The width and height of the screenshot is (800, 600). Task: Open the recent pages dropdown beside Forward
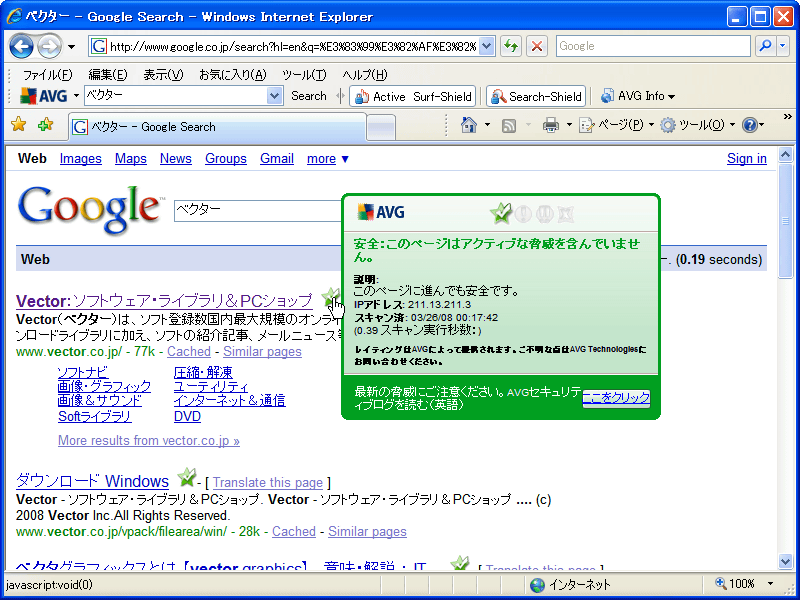[71, 47]
